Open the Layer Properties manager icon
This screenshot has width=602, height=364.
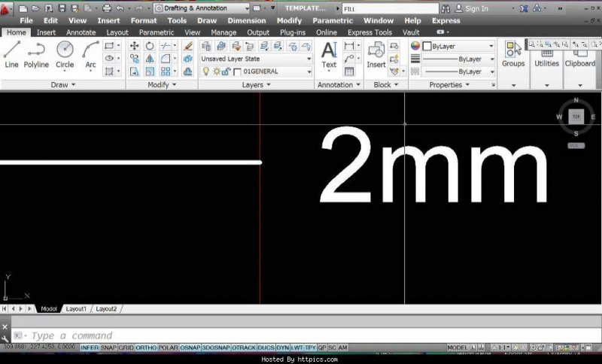(x=206, y=46)
